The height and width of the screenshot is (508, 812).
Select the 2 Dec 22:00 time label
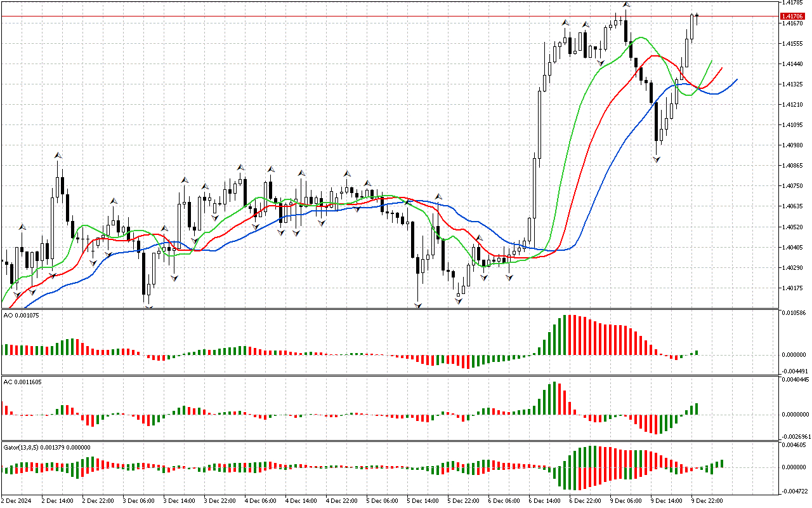[x=100, y=500]
